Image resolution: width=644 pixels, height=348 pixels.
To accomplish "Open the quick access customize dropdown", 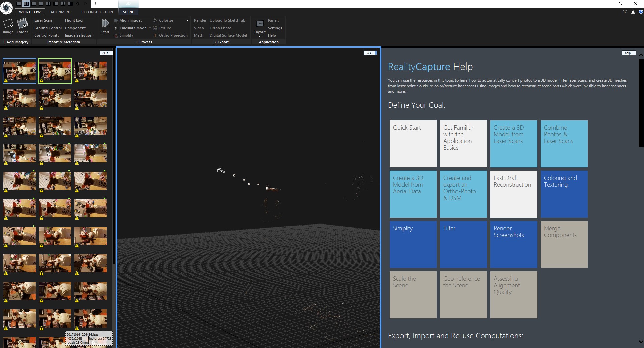I will coord(95,4).
